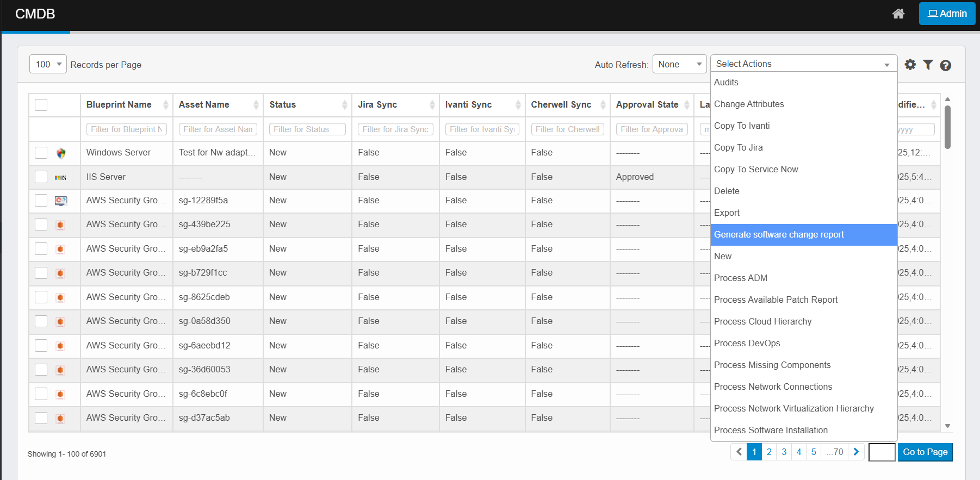
Task: Click the next page arrow icon
Action: click(856, 452)
